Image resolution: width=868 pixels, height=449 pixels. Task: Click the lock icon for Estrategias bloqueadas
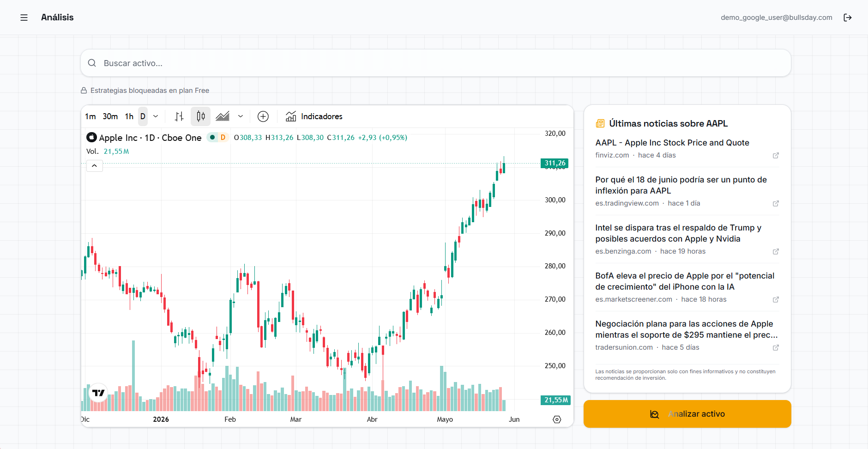84,91
